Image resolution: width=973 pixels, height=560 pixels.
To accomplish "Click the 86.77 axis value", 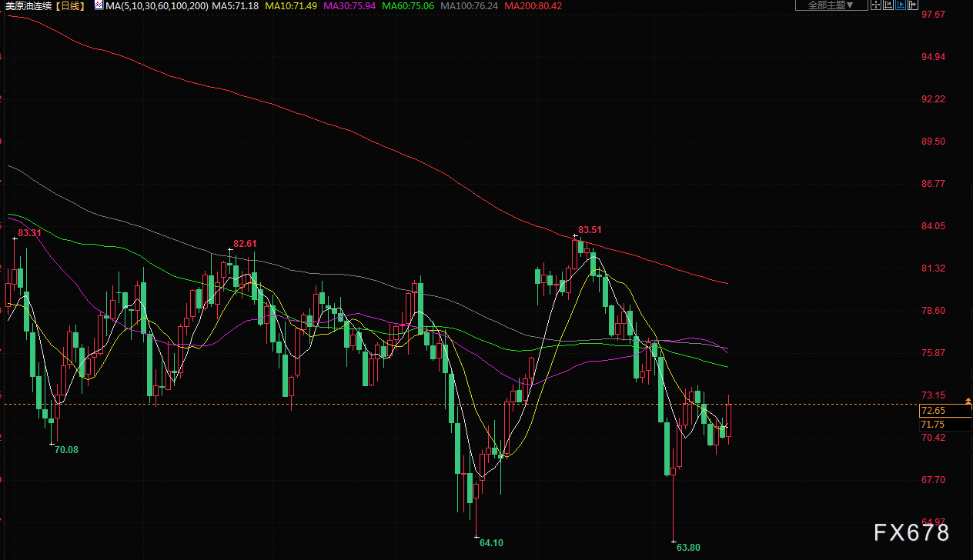I will point(933,184).
